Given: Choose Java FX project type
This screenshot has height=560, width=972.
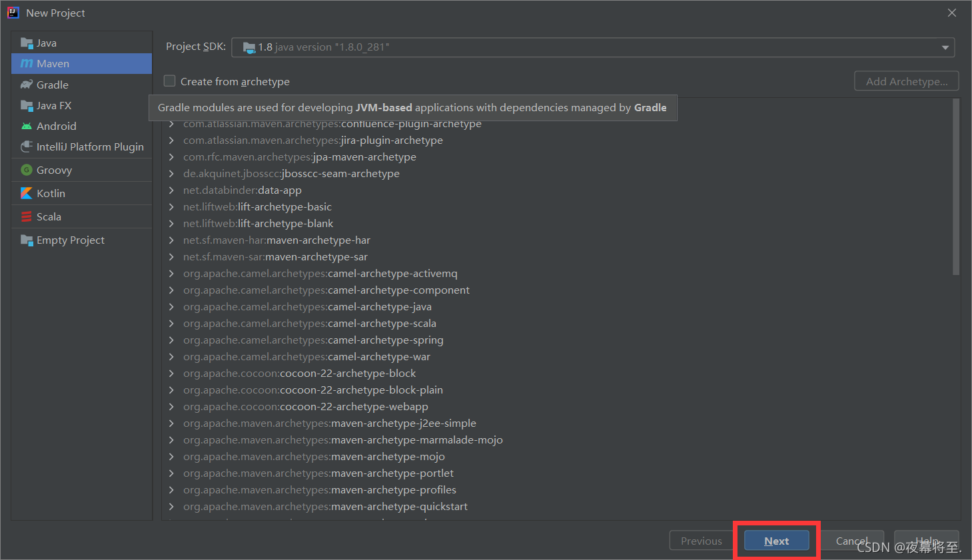Looking at the screenshot, I should pyautogui.click(x=81, y=105).
